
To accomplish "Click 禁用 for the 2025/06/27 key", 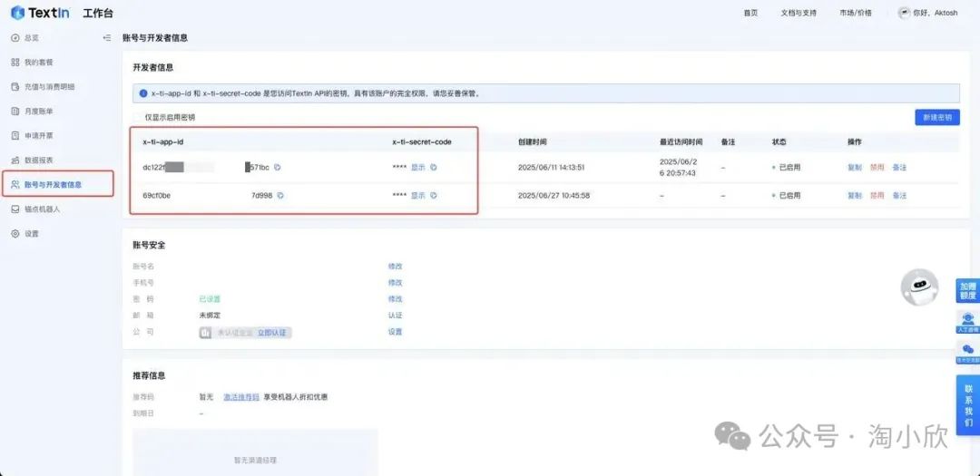I will click(x=877, y=196).
